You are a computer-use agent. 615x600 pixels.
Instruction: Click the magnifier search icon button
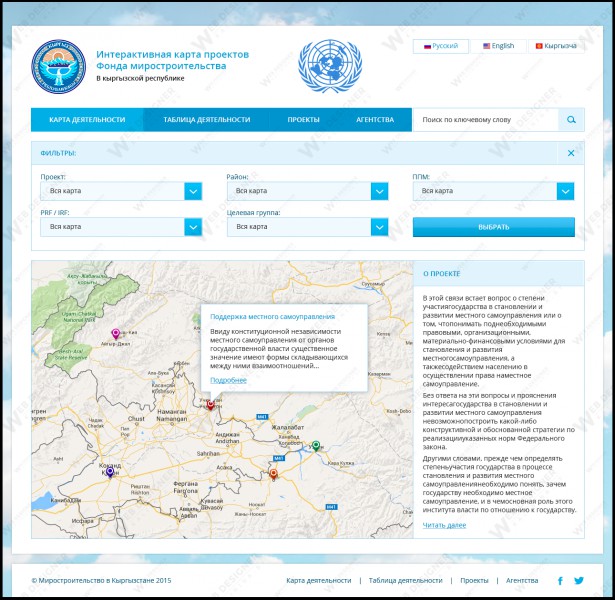[571, 120]
